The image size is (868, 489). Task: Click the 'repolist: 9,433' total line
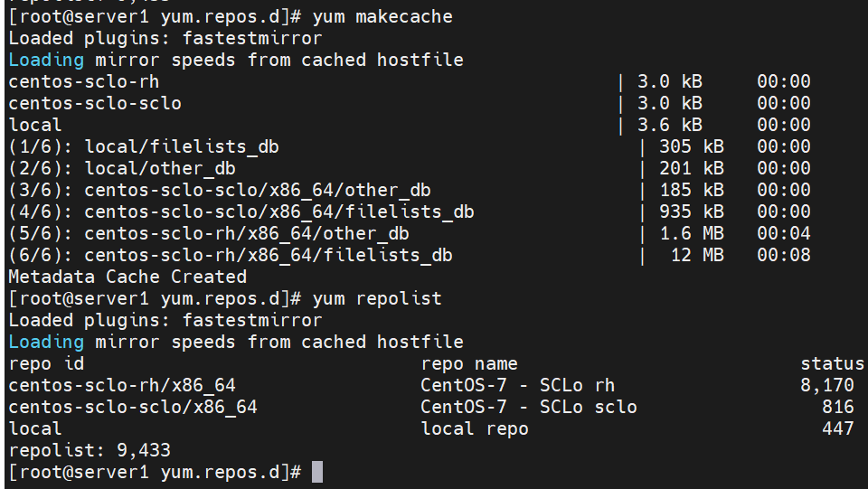pos(90,450)
